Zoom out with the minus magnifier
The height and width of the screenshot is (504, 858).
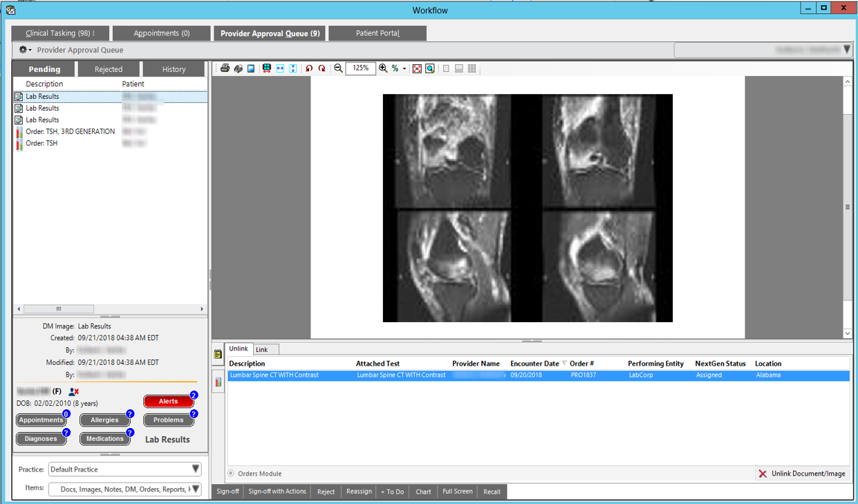point(338,68)
